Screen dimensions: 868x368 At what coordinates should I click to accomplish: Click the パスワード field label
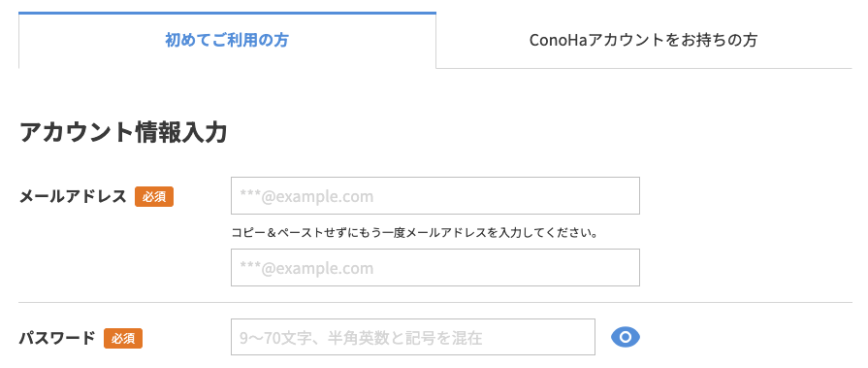(57, 338)
